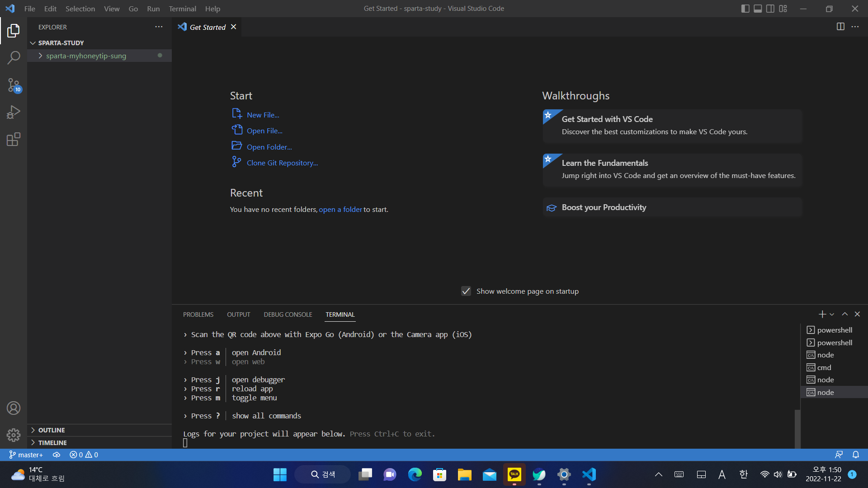This screenshot has width=868, height=488.
Task: Split the editor to the right
Action: [x=840, y=27]
